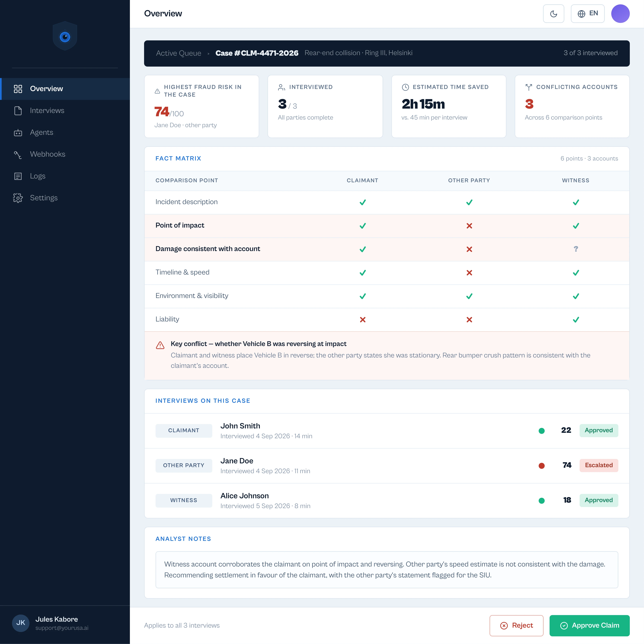Click the Active Queue breadcrumb link
The width and height of the screenshot is (644, 644).
pos(179,53)
